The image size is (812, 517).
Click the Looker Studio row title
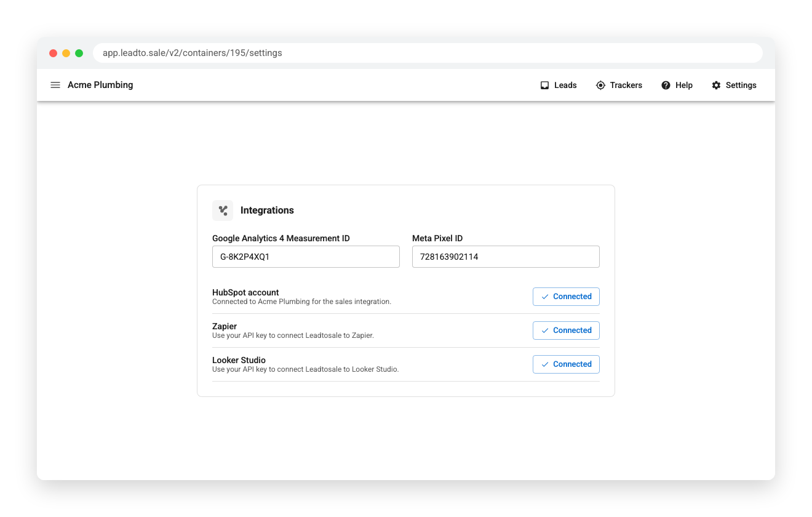[x=239, y=360]
